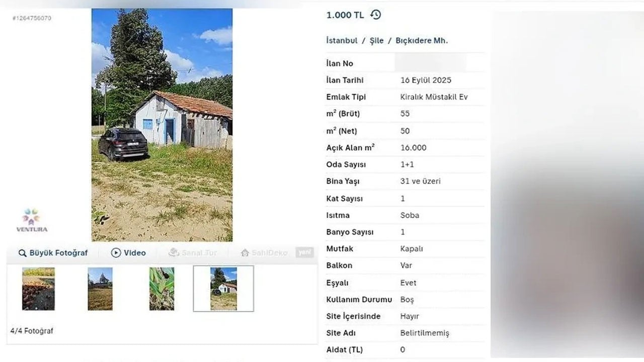This screenshot has height=362, width=644.
Task: Play the listing Video circle icon
Action: click(116, 253)
